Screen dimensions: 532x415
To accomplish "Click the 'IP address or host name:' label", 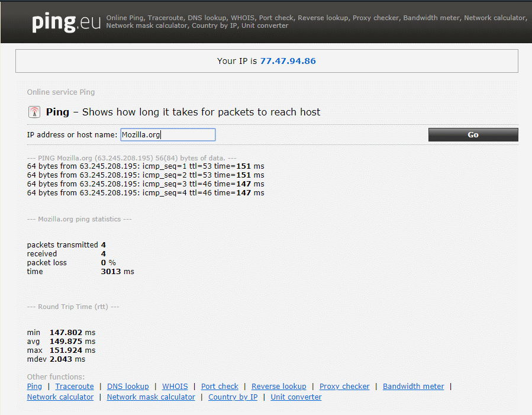I will [x=72, y=135].
